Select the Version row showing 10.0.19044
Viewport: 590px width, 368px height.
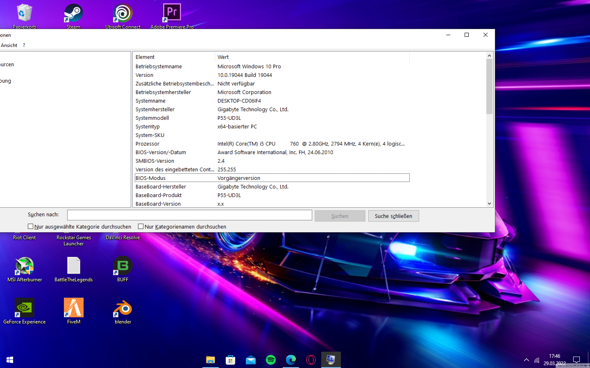[x=272, y=75]
